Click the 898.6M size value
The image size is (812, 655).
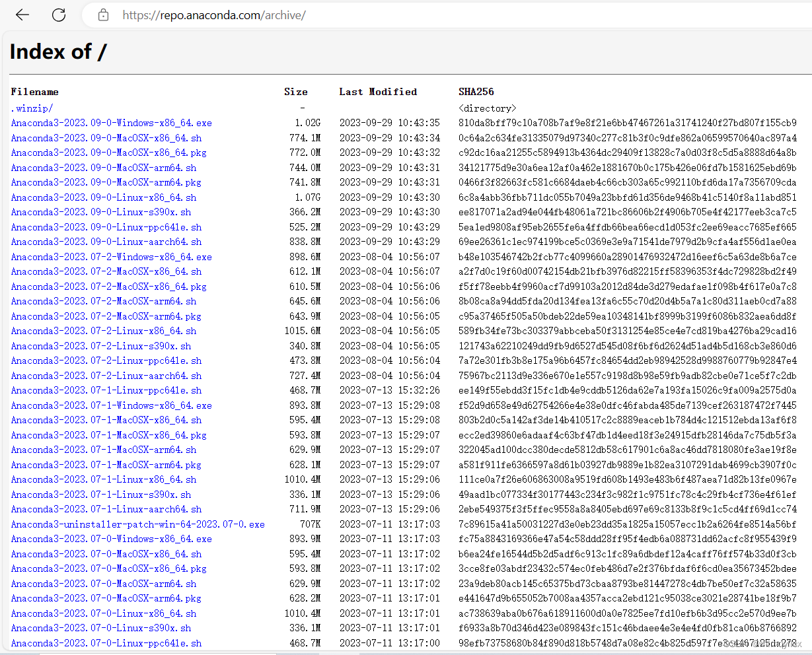coord(305,257)
